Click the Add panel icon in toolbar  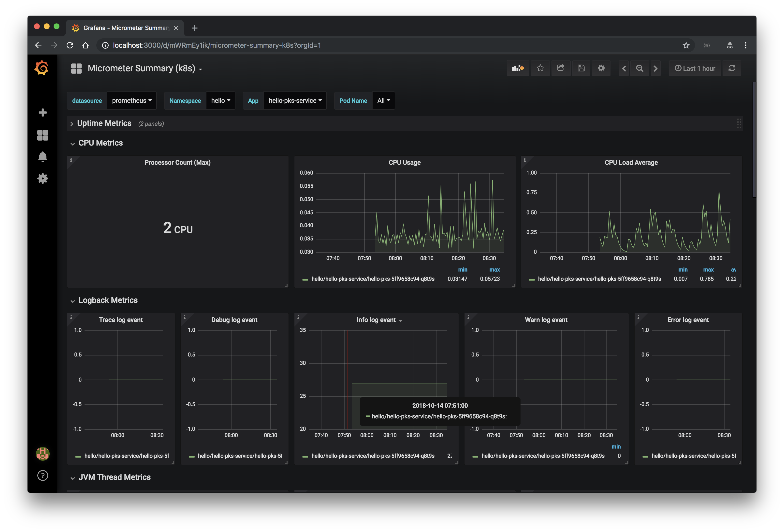click(x=518, y=69)
